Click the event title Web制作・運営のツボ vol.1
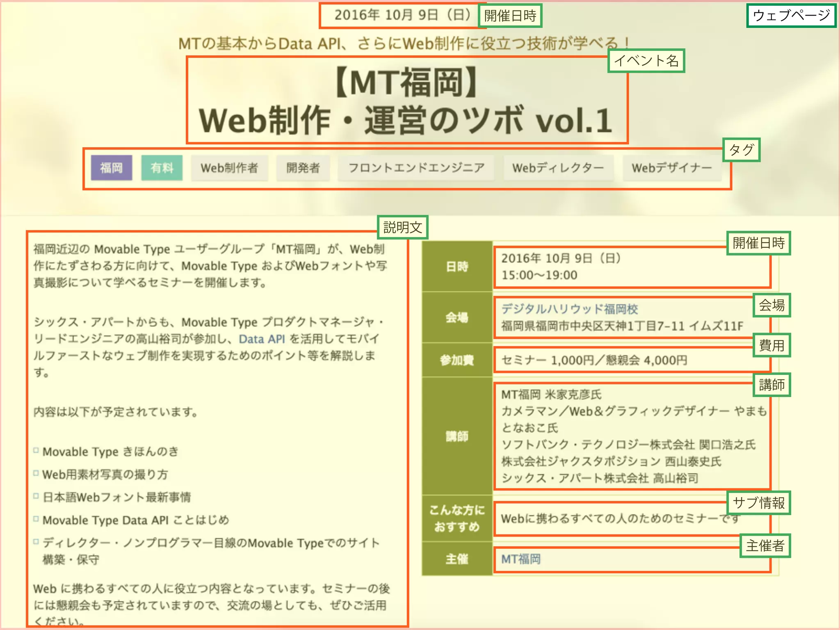This screenshot has height=630, width=840. click(x=406, y=121)
